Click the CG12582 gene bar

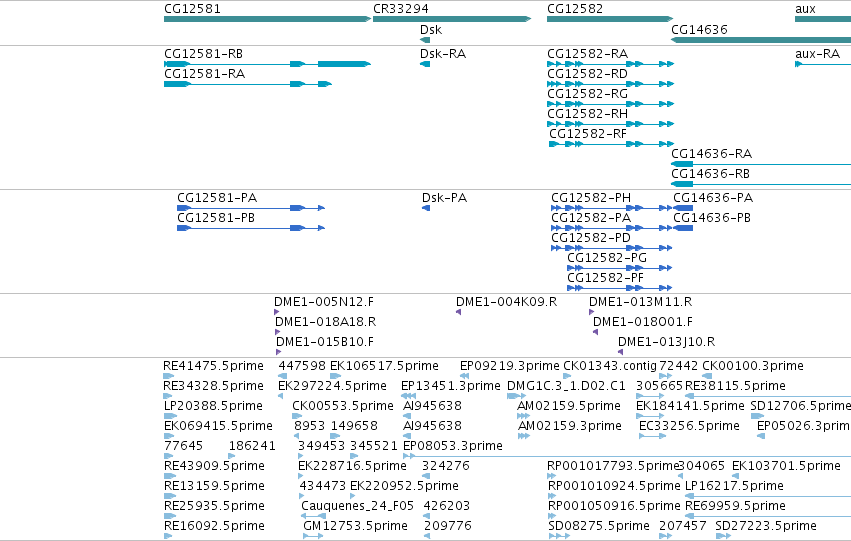tap(610, 19)
